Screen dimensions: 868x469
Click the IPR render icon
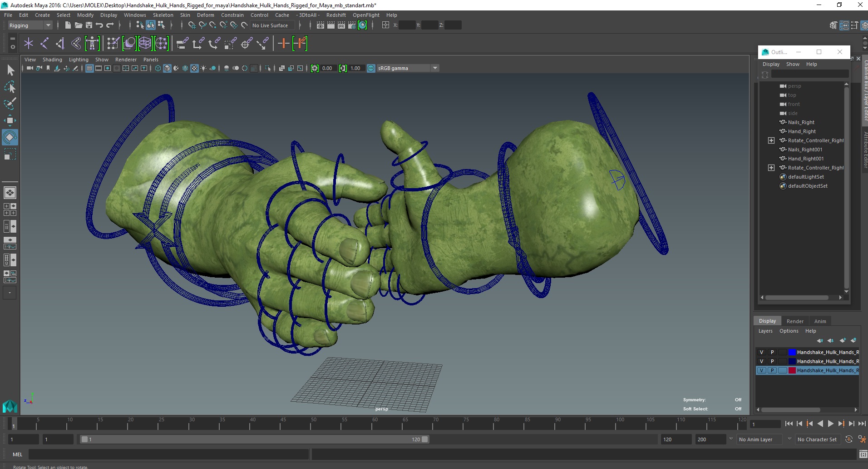tap(341, 25)
